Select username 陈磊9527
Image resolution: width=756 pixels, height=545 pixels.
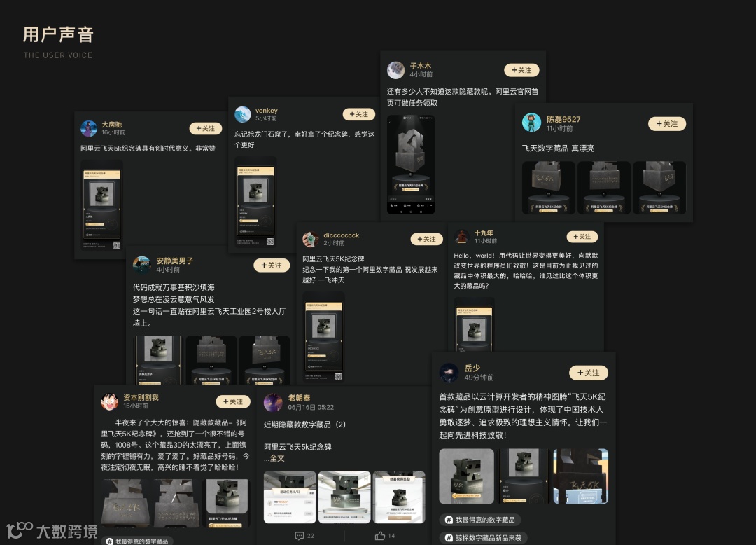563,119
